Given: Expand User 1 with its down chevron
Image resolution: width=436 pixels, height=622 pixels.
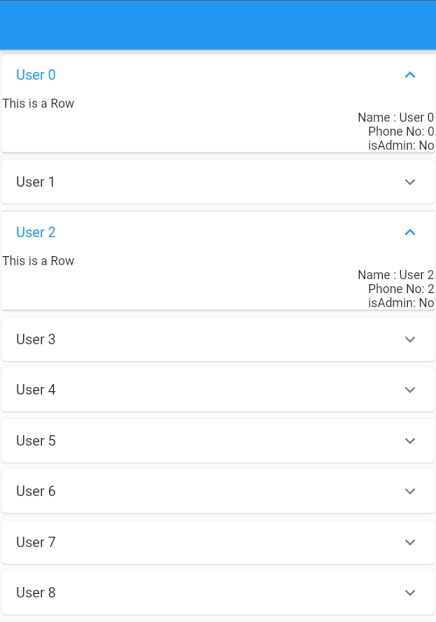Looking at the screenshot, I should click(410, 182).
